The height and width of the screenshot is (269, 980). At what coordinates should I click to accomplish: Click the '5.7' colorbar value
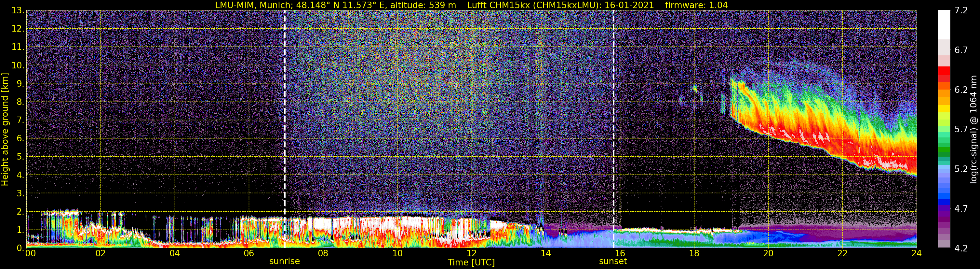(961, 129)
